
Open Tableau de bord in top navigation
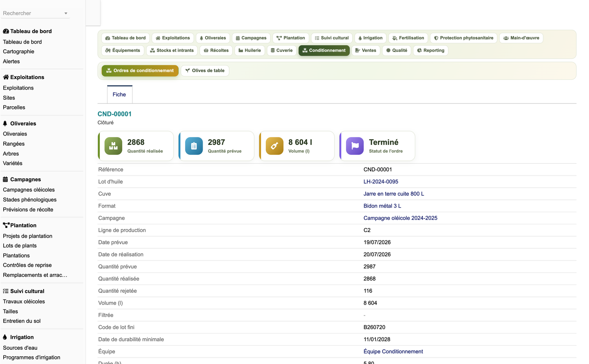click(x=126, y=38)
